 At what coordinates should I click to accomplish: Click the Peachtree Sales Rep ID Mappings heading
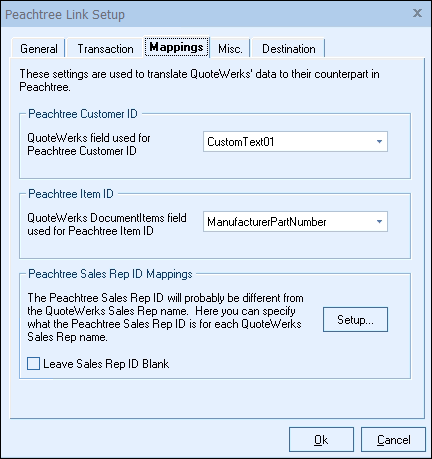110,274
